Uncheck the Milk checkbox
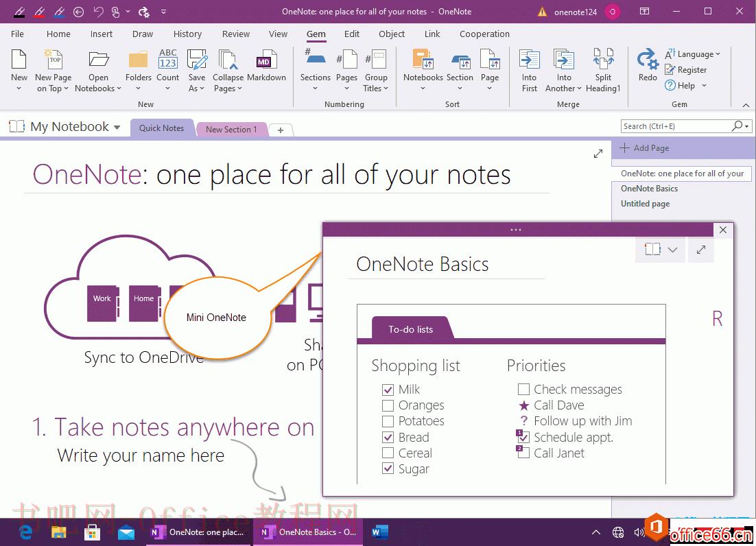Screen dimensions: 756x546 (x=388, y=390)
